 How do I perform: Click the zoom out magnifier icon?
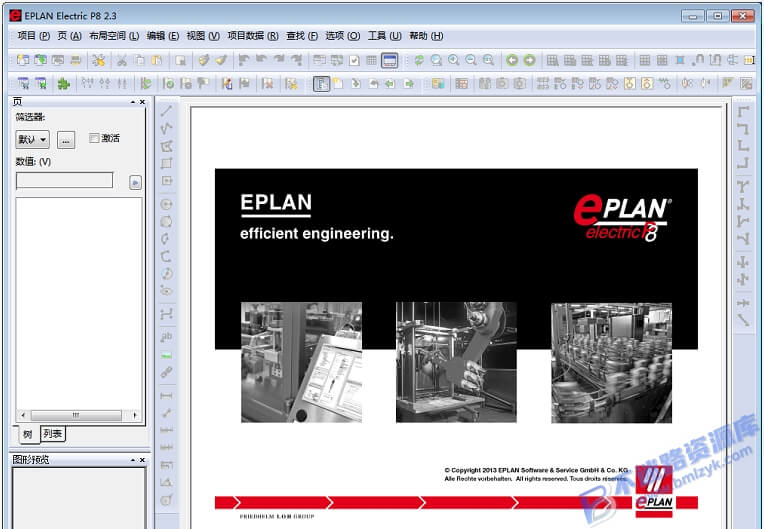471,60
